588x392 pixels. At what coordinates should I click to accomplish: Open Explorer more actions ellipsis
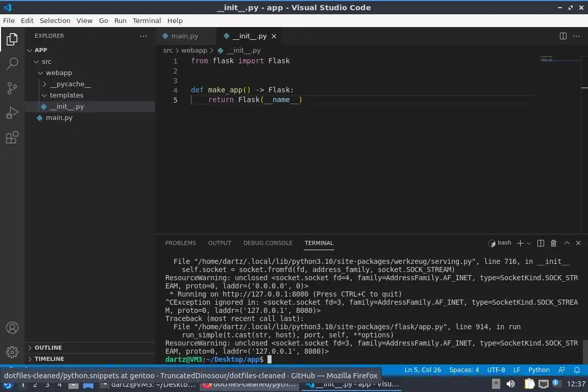(x=143, y=36)
